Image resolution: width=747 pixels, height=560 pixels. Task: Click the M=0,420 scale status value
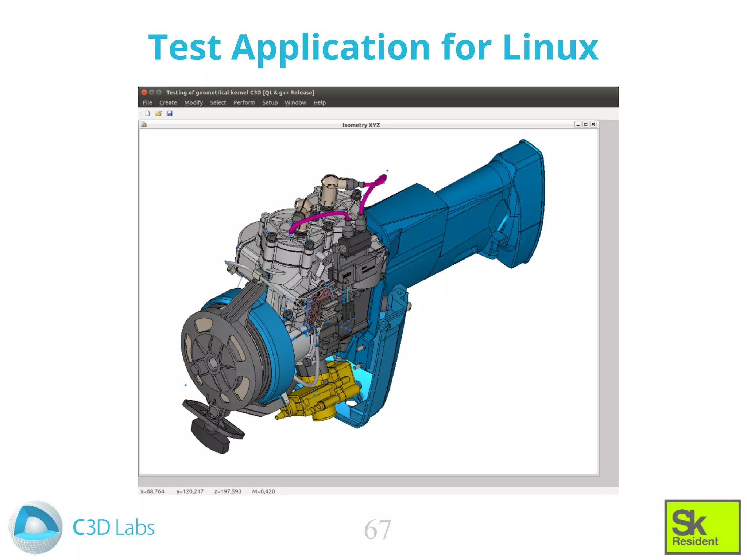(263, 491)
